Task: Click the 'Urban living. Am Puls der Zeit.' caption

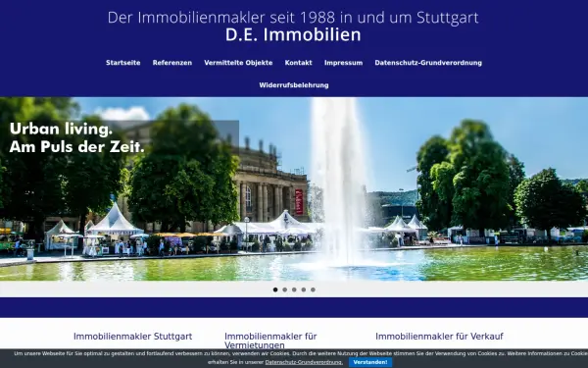Action: pyautogui.click(x=76, y=137)
